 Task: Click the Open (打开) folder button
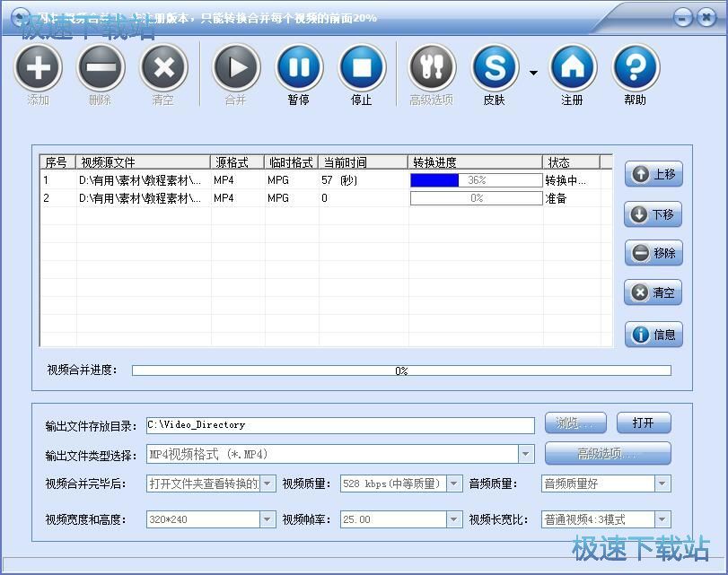(643, 423)
